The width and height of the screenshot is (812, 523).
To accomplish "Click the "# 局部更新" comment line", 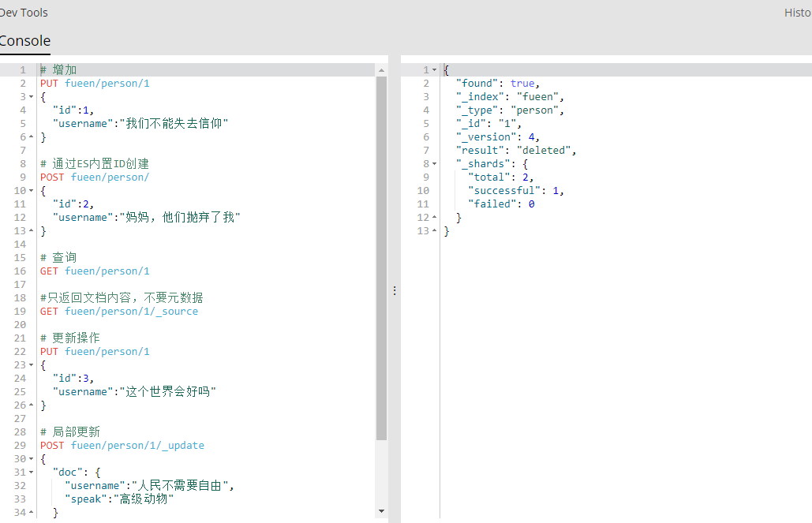I will [70, 431].
